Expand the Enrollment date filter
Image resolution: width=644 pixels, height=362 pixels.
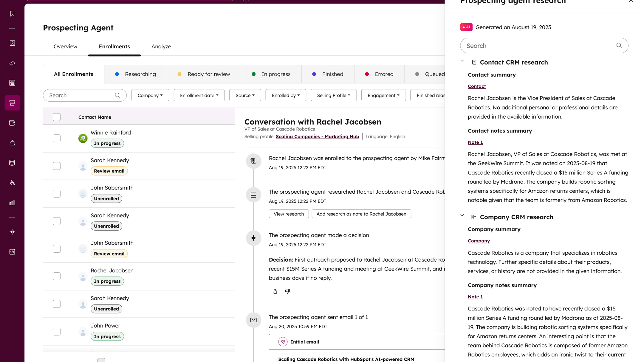click(x=199, y=95)
